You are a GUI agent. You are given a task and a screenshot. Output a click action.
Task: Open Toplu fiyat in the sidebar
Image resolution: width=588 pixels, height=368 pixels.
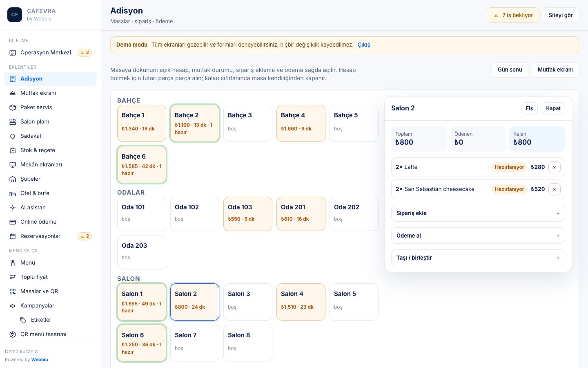click(x=50, y=277)
